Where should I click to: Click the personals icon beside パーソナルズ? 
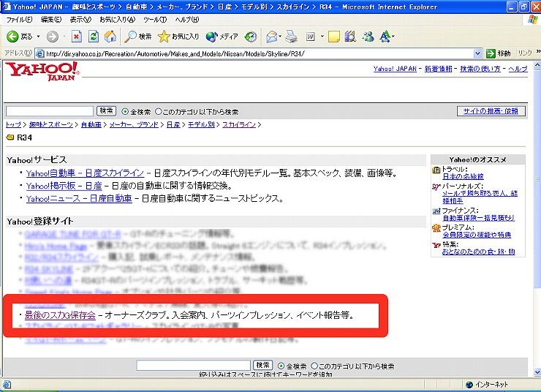tap(436, 186)
